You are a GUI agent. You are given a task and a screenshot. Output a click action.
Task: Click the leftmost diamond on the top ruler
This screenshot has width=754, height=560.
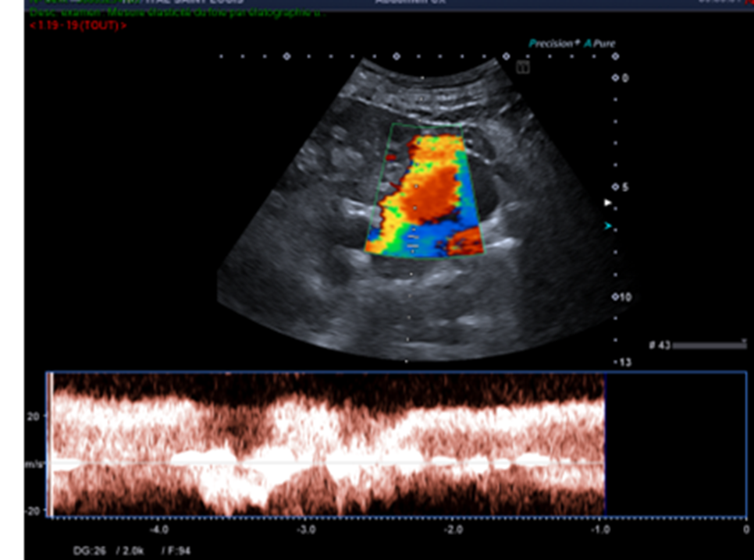pos(286,56)
